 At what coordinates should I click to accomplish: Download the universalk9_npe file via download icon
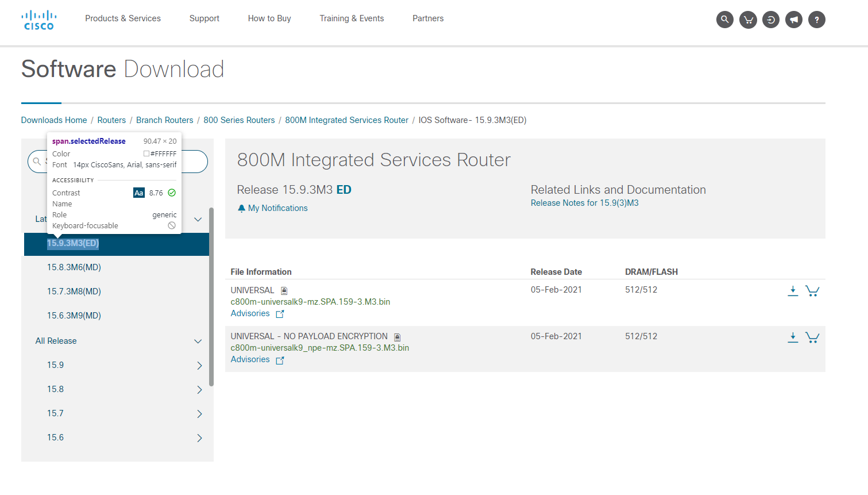tap(793, 337)
